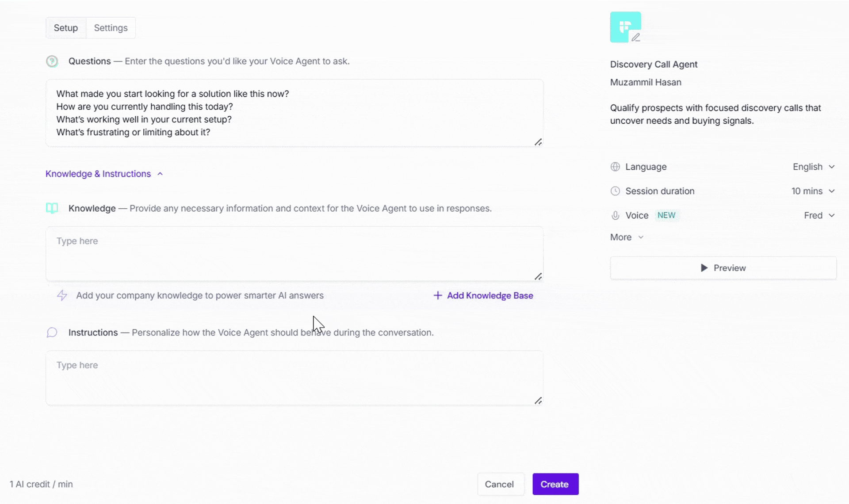
Task: Switch to the Settings tab
Action: (x=111, y=28)
